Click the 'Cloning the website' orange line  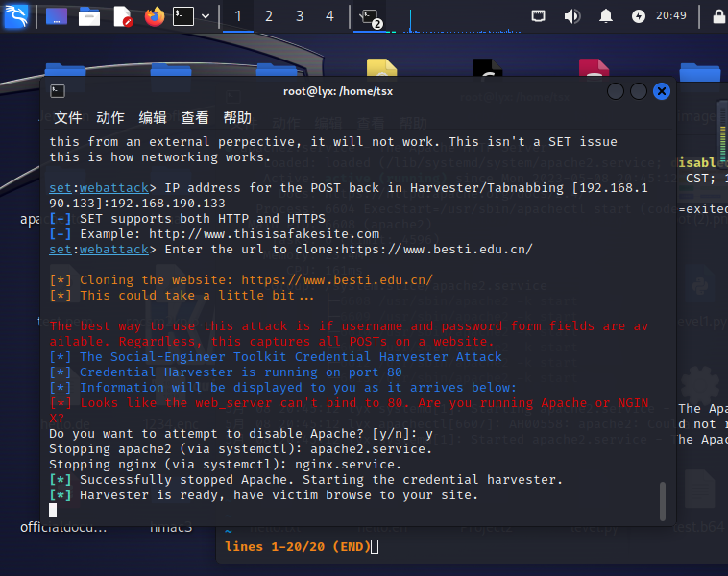241,280
